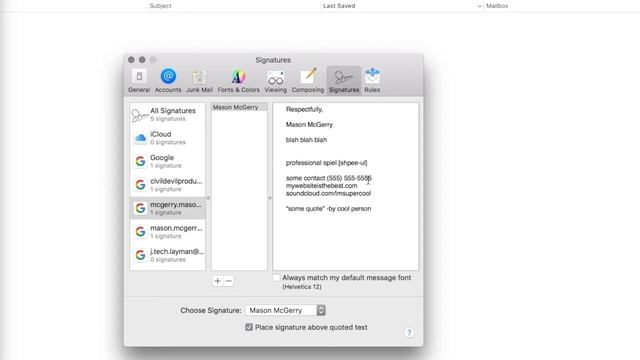Click 'mywebsiteisthebest.com' in the signature
This screenshot has width=640, height=360.
321,186
